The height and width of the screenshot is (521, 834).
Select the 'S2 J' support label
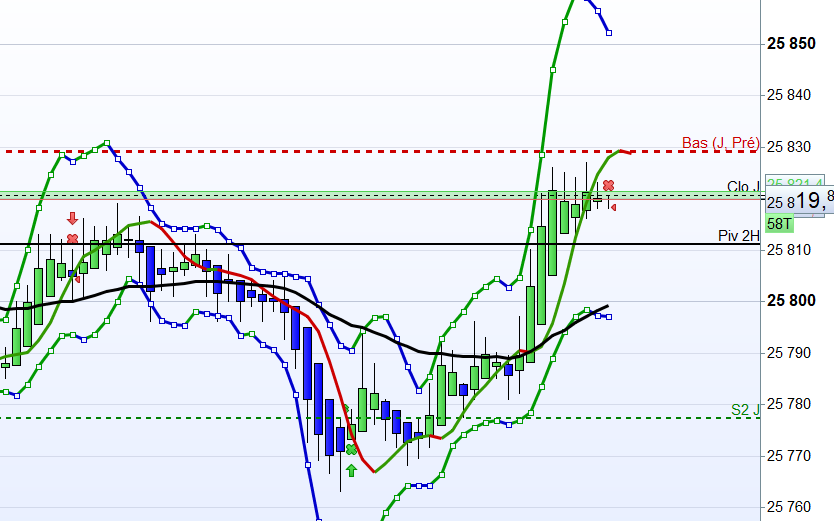click(745, 409)
